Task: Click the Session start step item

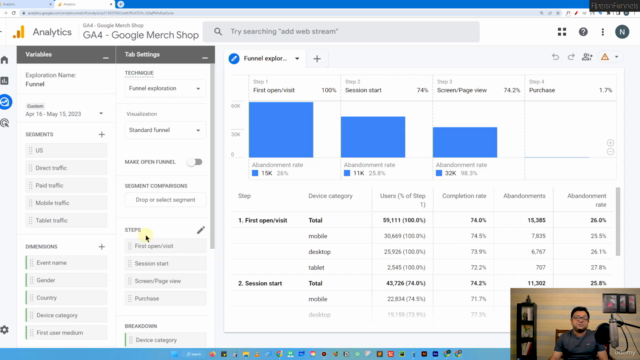Action: click(166, 264)
